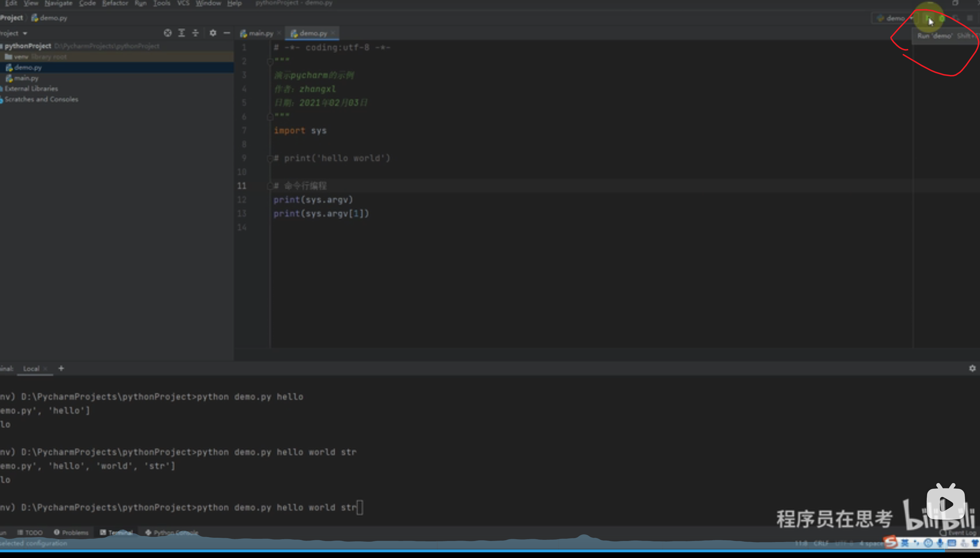
Task: Close the Local terminal tab
Action: tap(45, 369)
